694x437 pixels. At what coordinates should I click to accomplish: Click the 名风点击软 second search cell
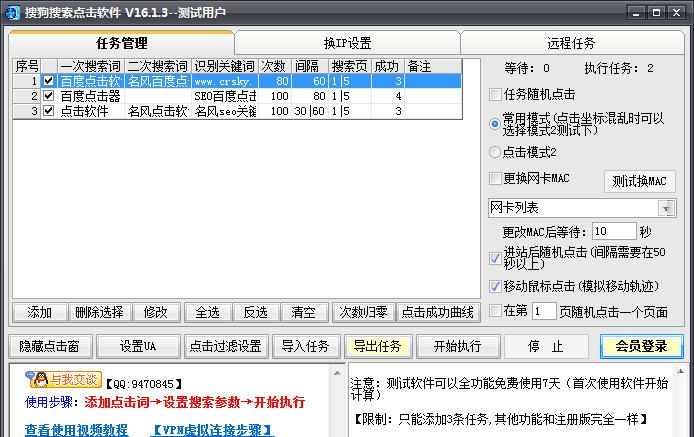[158, 111]
